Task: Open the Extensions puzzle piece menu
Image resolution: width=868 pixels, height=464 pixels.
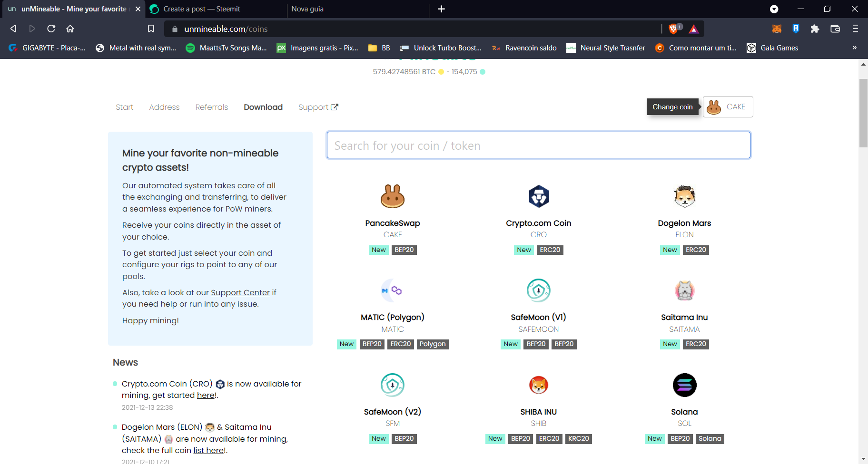Action: (815, 29)
